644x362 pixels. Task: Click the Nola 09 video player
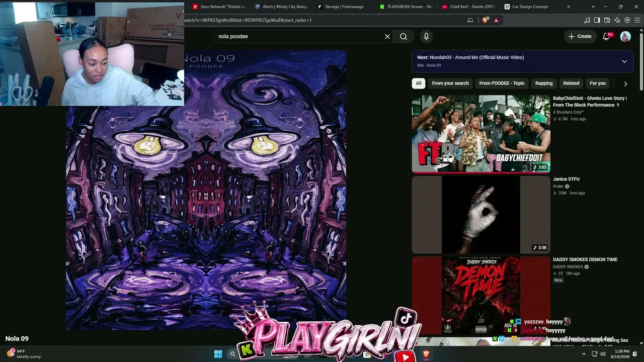tap(206, 190)
